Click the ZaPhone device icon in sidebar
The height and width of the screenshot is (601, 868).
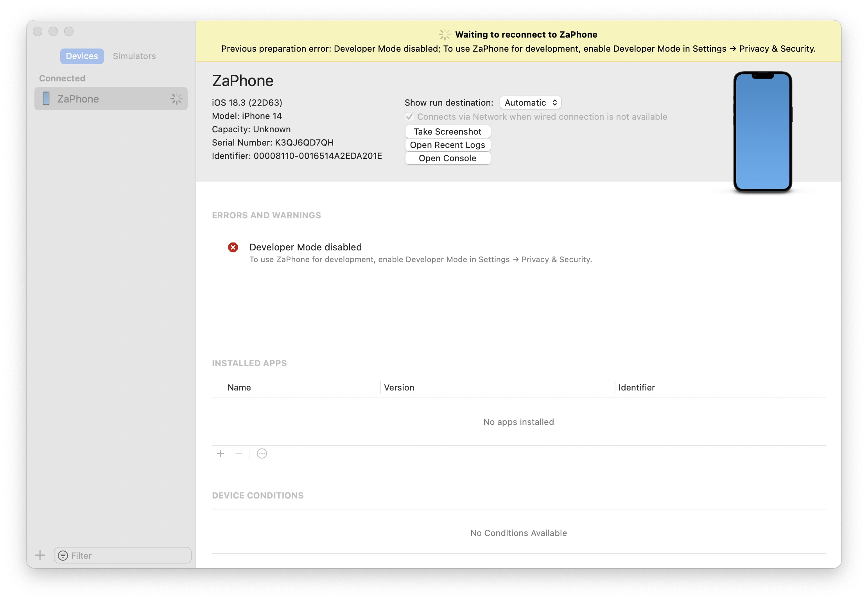(x=46, y=99)
